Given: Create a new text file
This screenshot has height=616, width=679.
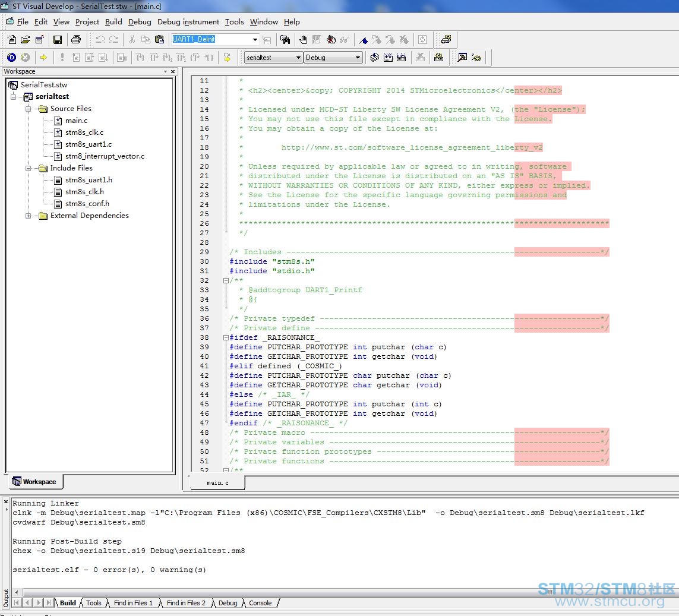Looking at the screenshot, I should 12,40.
